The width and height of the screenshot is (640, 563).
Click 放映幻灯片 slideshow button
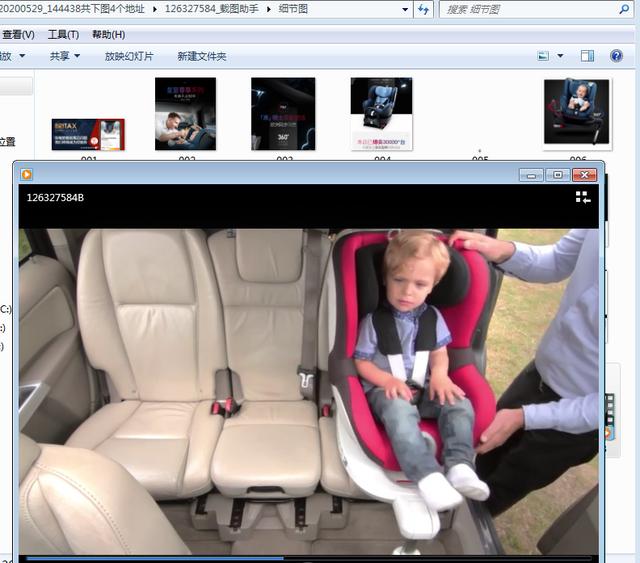tap(129, 56)
